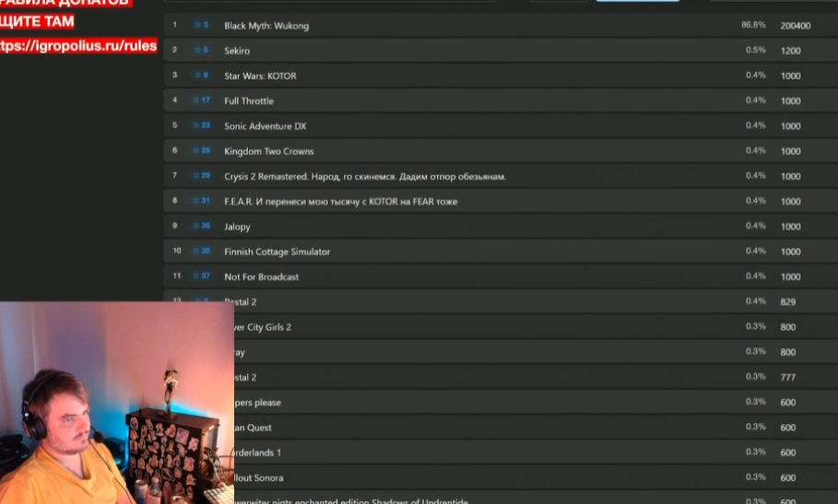
Task: Click the 0.5% share of Sekiro
Action: [x=756, y=50]
